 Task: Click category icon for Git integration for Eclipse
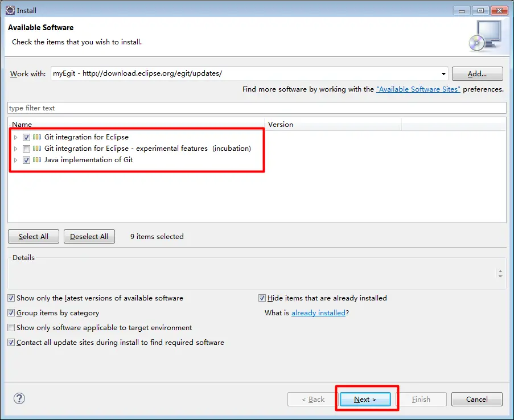37,137
